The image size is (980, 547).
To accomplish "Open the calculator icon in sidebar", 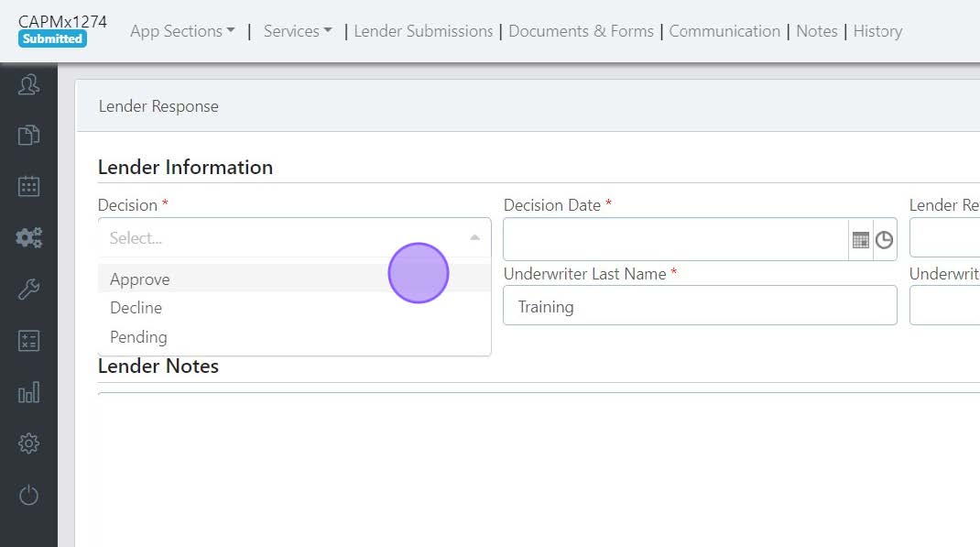I will point(28,342).
